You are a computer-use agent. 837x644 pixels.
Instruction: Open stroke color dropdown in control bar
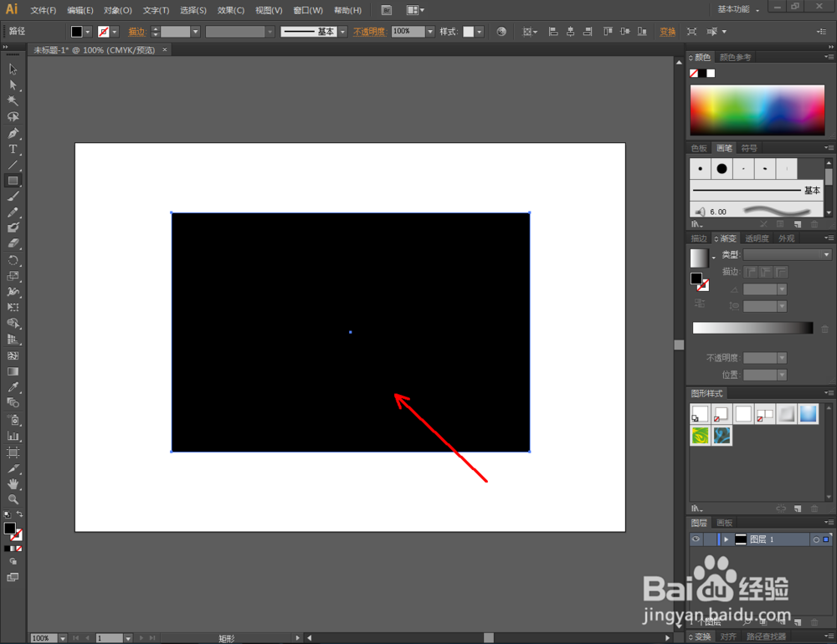114,32
